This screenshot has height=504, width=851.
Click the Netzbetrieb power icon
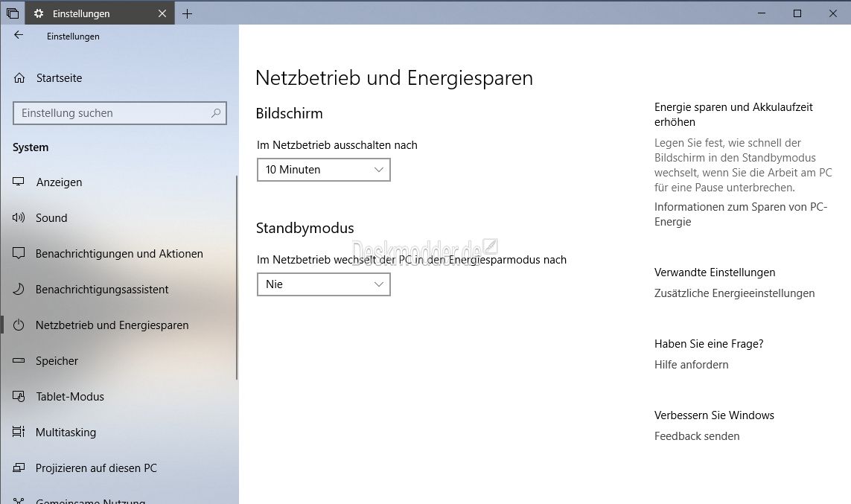coord(19,325)
